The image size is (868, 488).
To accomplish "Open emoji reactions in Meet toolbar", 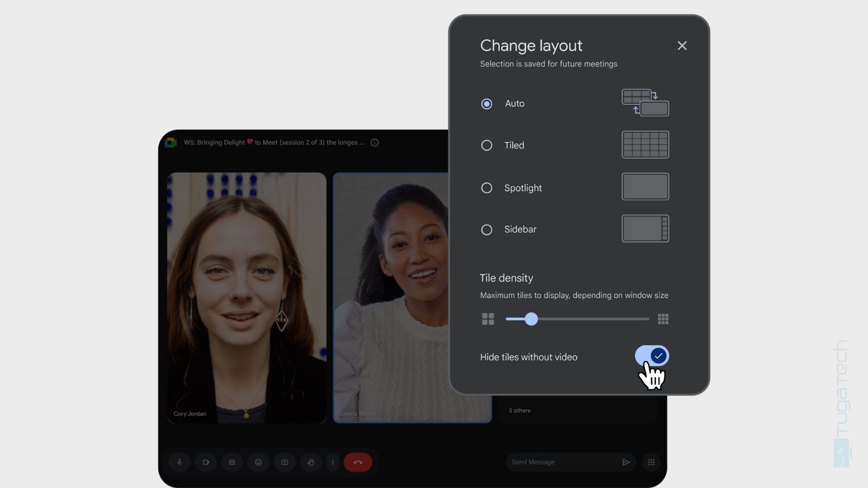I will point(258,462).
